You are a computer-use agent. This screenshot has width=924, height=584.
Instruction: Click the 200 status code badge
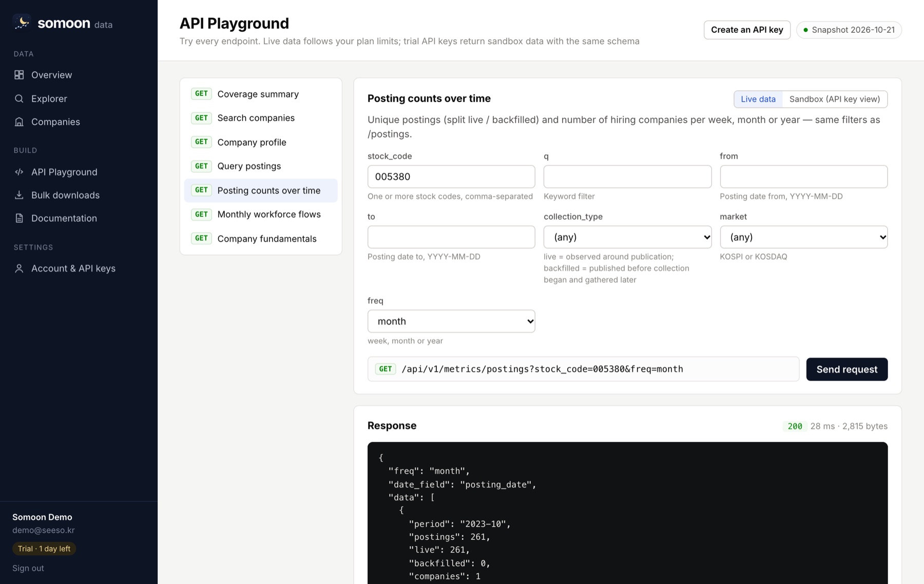[795, 426]
